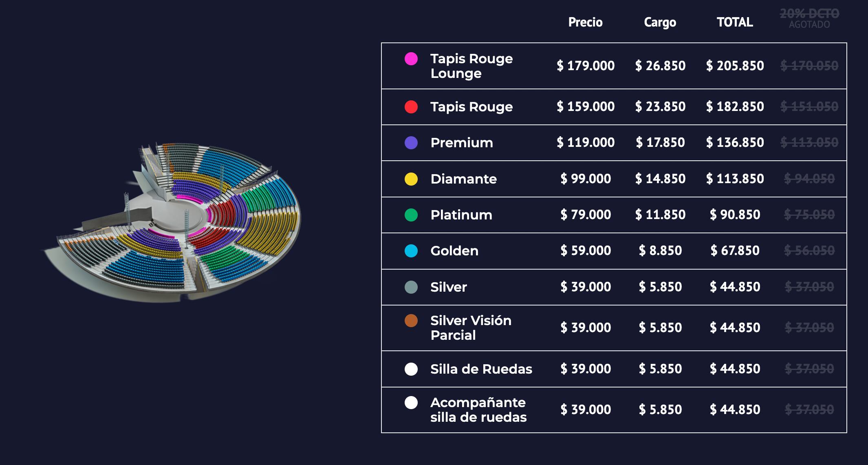The height and width of the screenshot is (465, 868).
Task: Click the Precio column header
Action: (585, 22)
